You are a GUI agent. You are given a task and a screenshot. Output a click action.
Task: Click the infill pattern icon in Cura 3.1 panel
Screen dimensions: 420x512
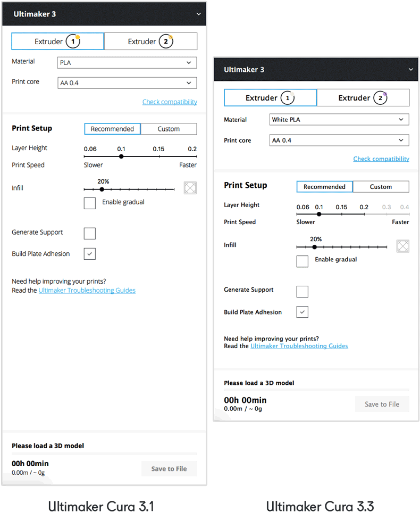tap(190, 188)
